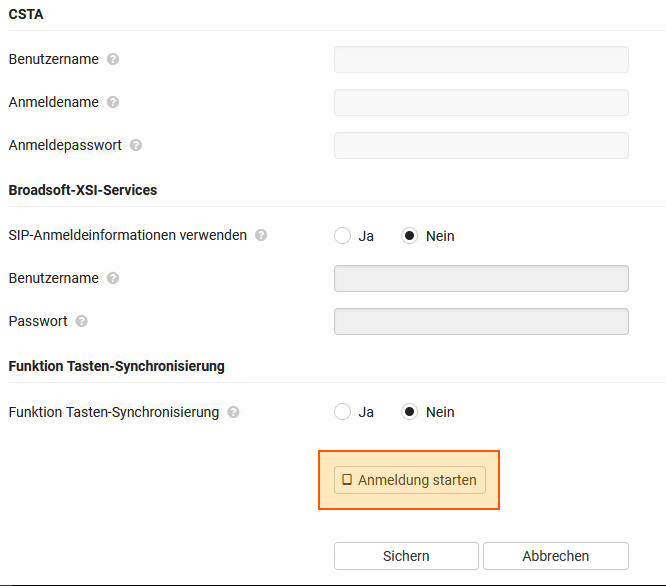Show help for Anmeldepasswort
Screen dimensions: 666x586
pyautogui.click(x=136, y=145)
